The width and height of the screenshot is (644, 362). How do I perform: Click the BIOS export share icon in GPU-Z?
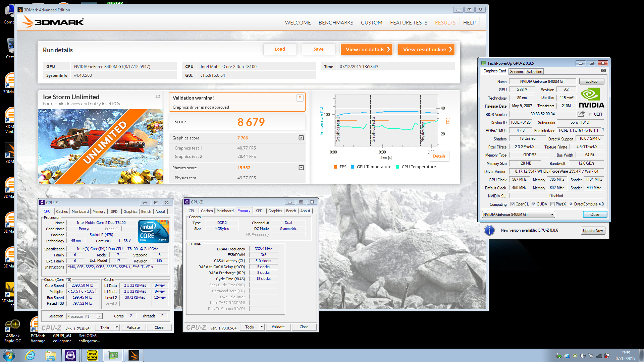581,114
